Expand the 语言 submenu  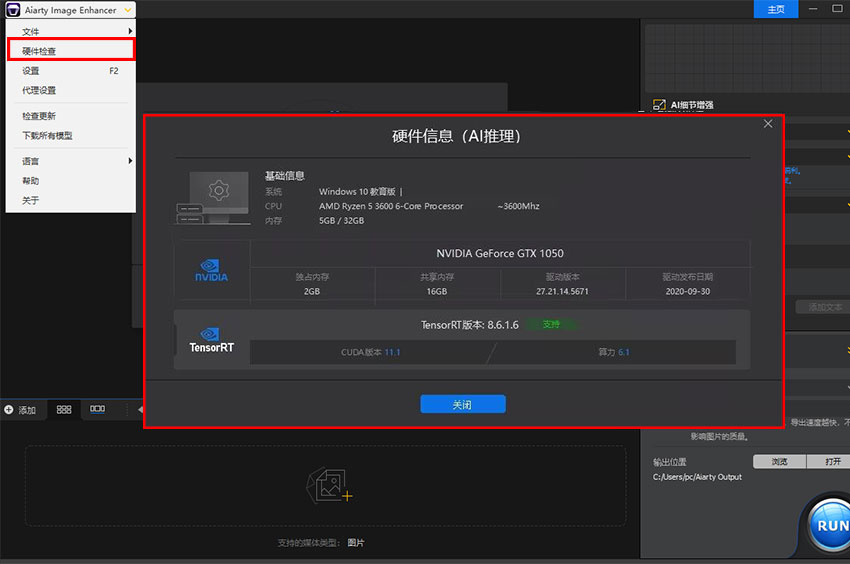point(70,161)
